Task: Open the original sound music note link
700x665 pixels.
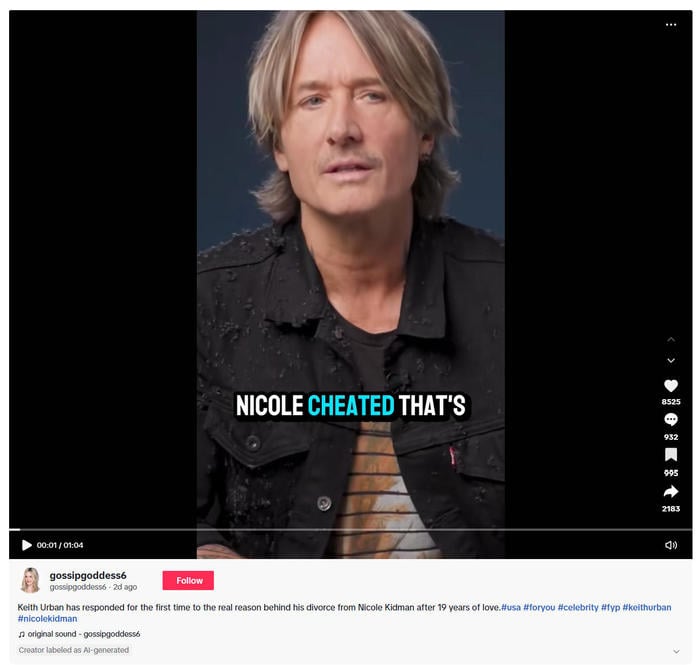Action: 79,634
